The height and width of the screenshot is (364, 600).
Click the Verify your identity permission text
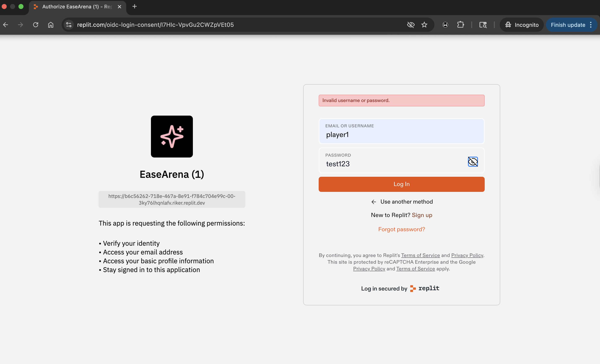(x=131, y=243)
